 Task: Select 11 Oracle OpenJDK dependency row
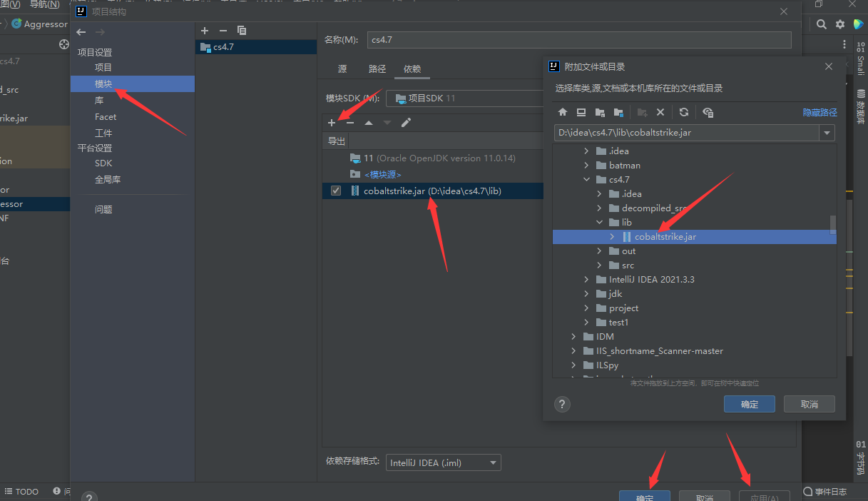433,158
